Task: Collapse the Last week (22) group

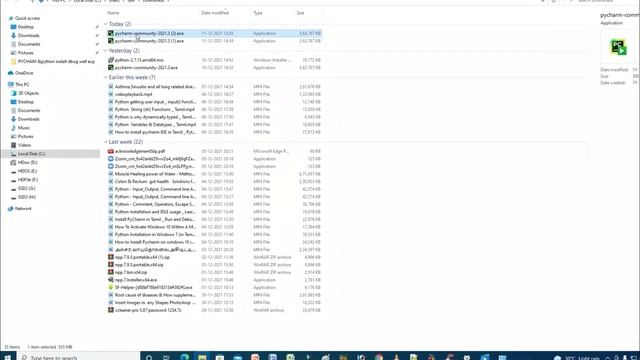Action: [x=106, y=142]
